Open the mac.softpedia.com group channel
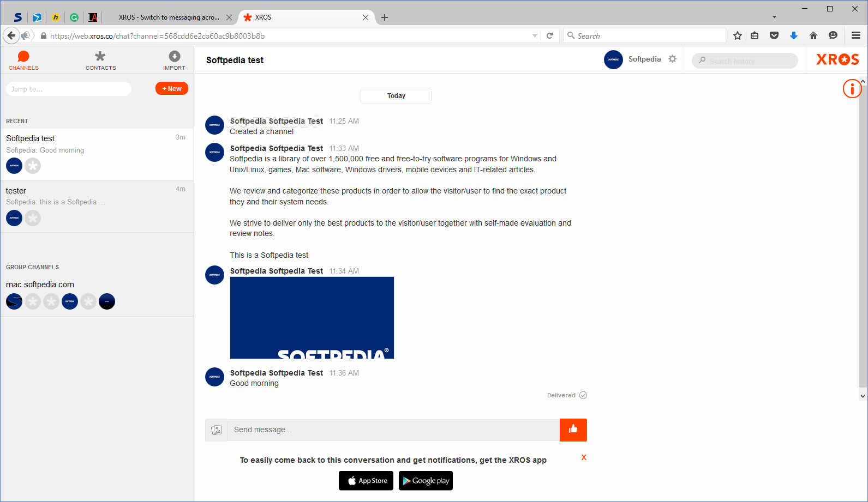The image size is (868, 502). click(97, 295)
